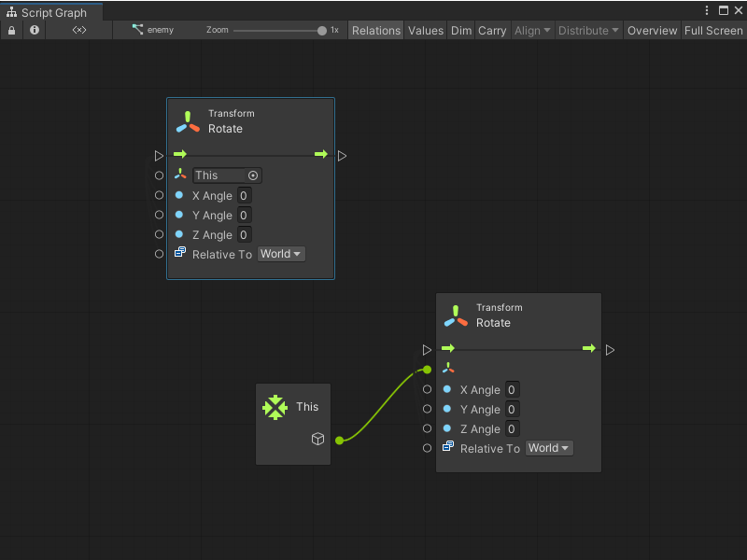
Task: Click the info icon next to the lock
Action: click(34, 30)
